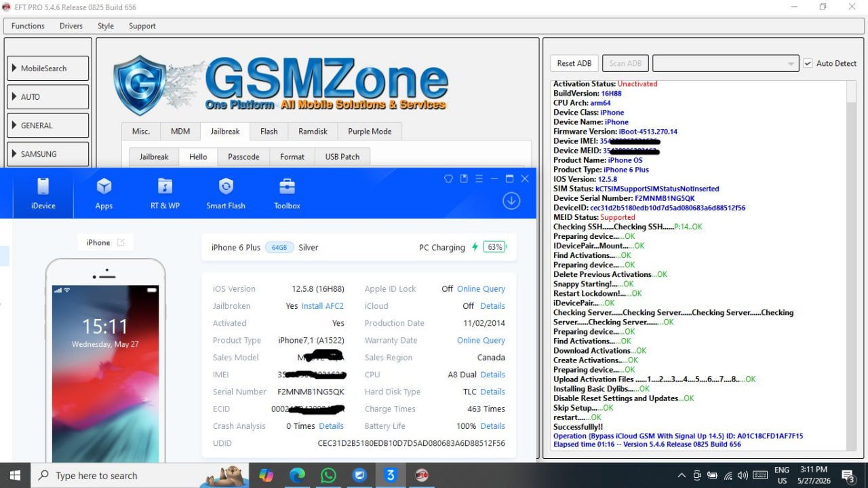Click the taskbar clock and date
868x488 pixels.
point(813,475)
